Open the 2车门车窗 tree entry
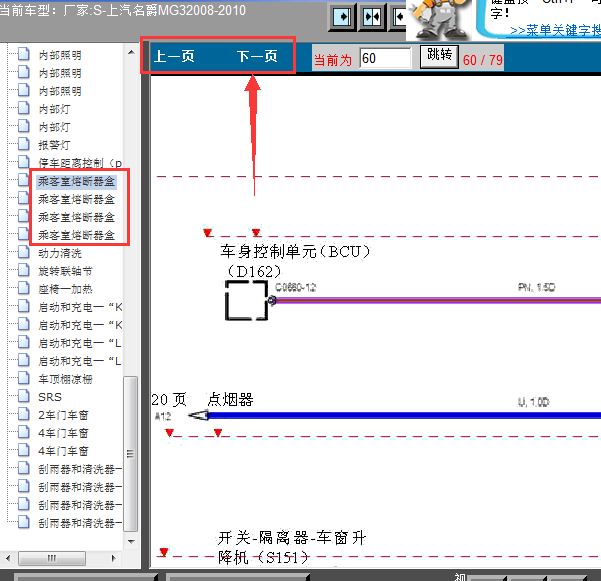Viewport: 601px width, 581px height. [x=63, y=415]
